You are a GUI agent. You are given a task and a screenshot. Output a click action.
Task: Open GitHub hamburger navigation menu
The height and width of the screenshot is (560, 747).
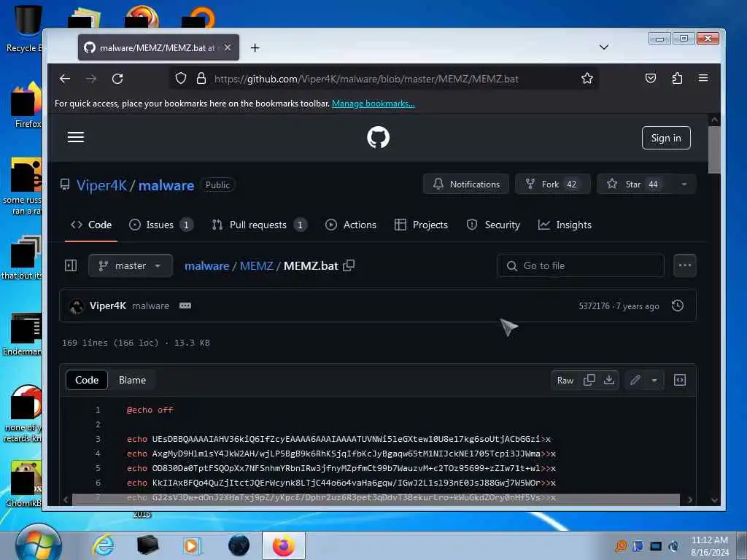click(x=76, y=138)
